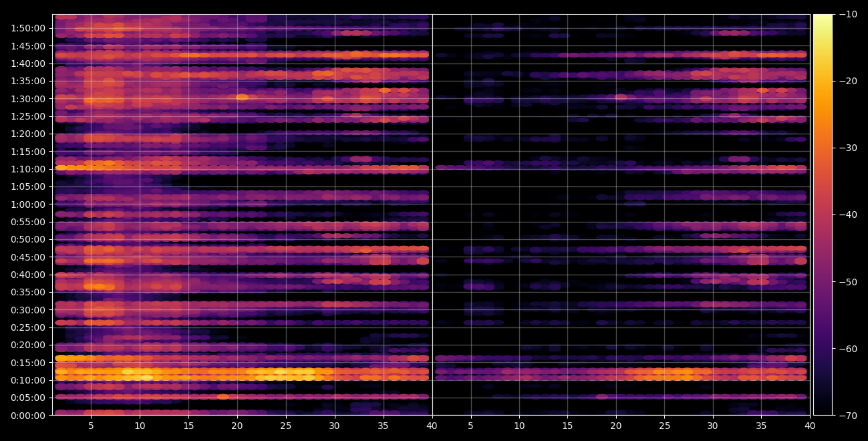868x441 pixels.
Task: Click the 1:25:00 time axis label
Action: 29,116
